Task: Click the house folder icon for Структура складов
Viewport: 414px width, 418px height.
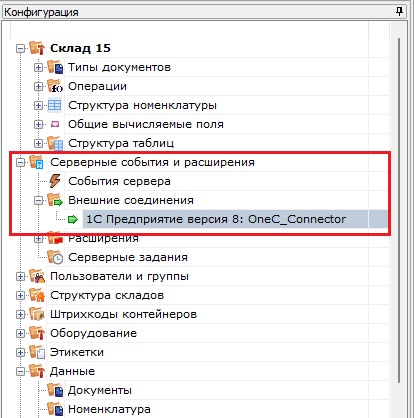Action: tap(37, 295)
